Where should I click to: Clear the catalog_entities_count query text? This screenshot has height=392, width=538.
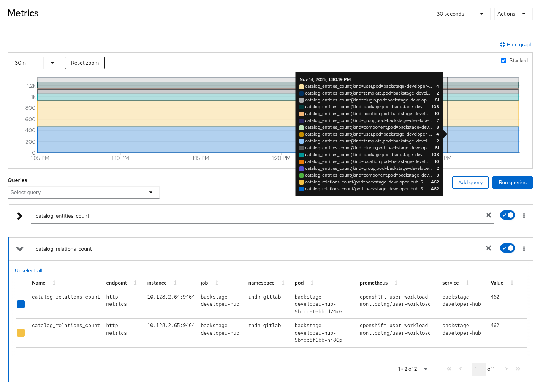pyautogui.click(x=489, y=215)
